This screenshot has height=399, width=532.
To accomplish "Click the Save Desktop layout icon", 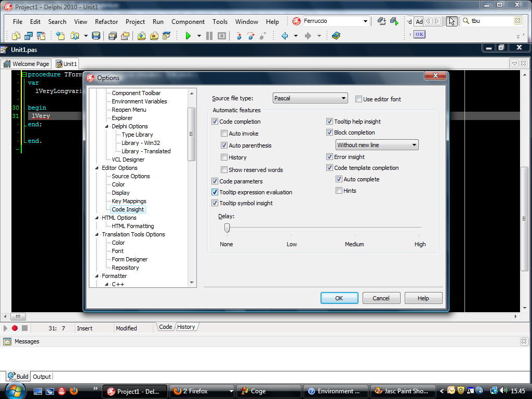I will coord(382,21).
